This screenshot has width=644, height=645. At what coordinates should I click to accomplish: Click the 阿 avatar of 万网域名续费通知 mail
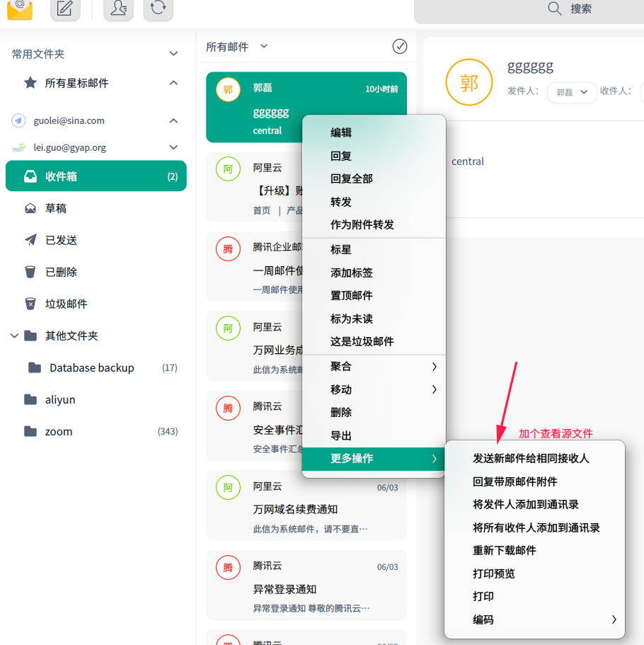click(x=229, y=487)
